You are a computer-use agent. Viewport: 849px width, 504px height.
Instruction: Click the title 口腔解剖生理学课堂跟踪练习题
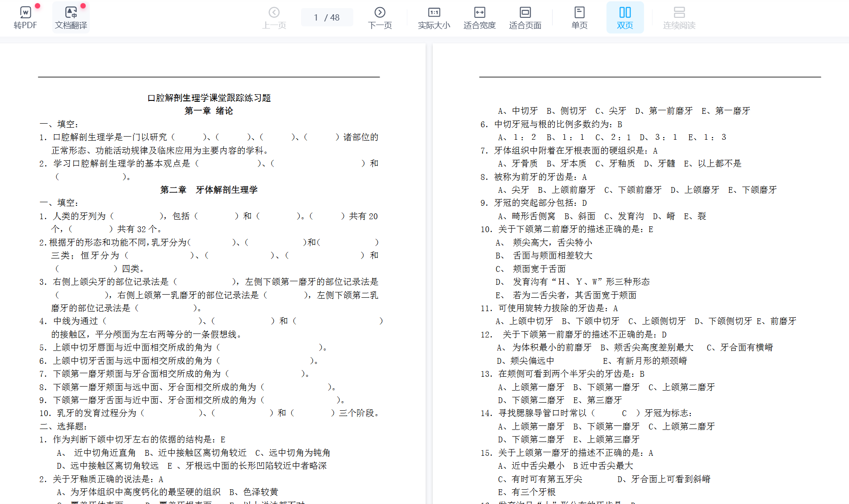209,98
